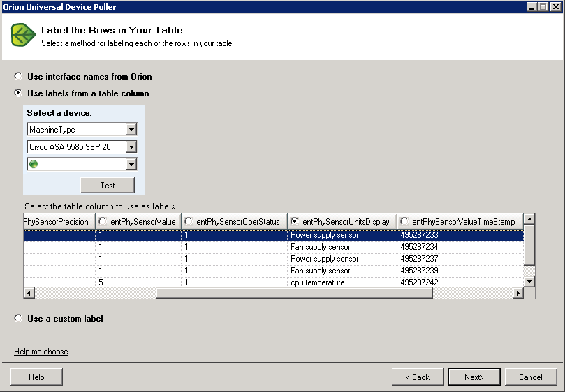Minimize the Orion Universal Device Poller window

pyautogui.click(x=531, y=7)
